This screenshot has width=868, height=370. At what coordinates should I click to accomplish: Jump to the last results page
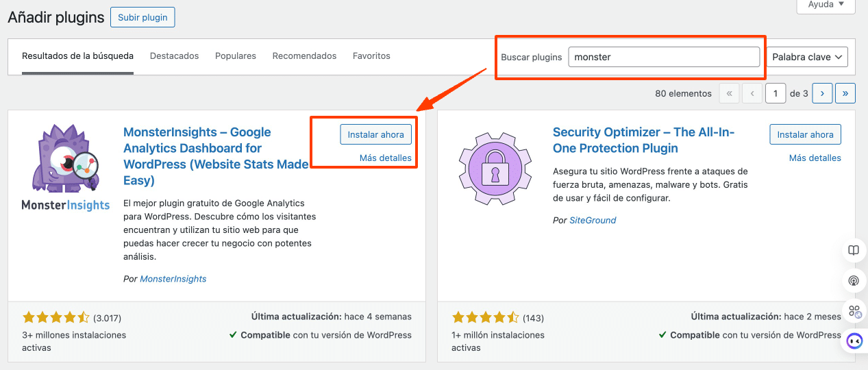pos(845,93)
